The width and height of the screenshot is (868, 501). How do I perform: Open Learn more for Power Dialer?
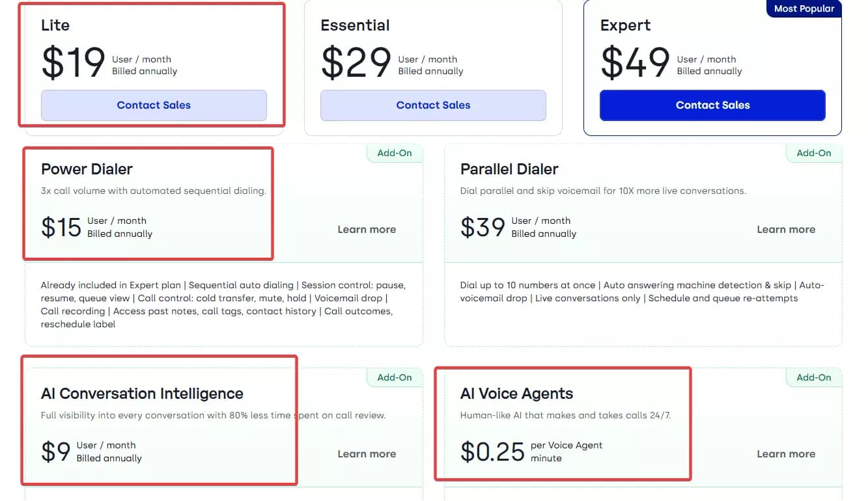click(x=367, y=229)
